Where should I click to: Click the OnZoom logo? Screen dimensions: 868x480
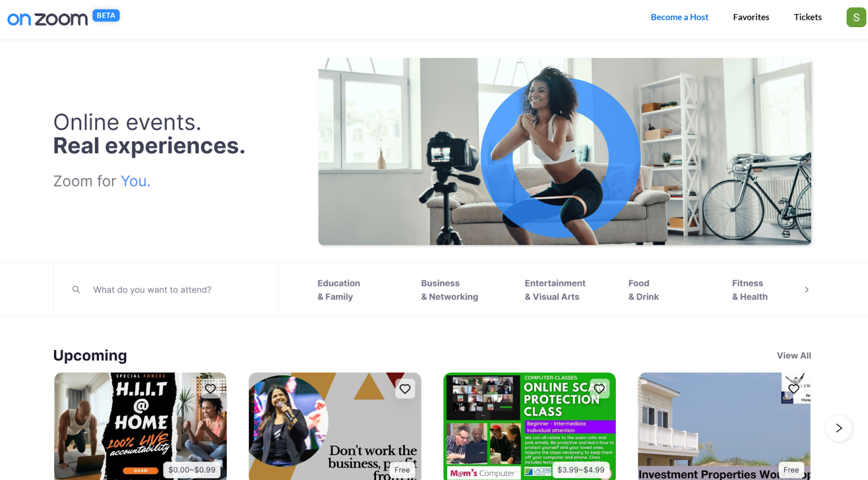pos(47,19)
